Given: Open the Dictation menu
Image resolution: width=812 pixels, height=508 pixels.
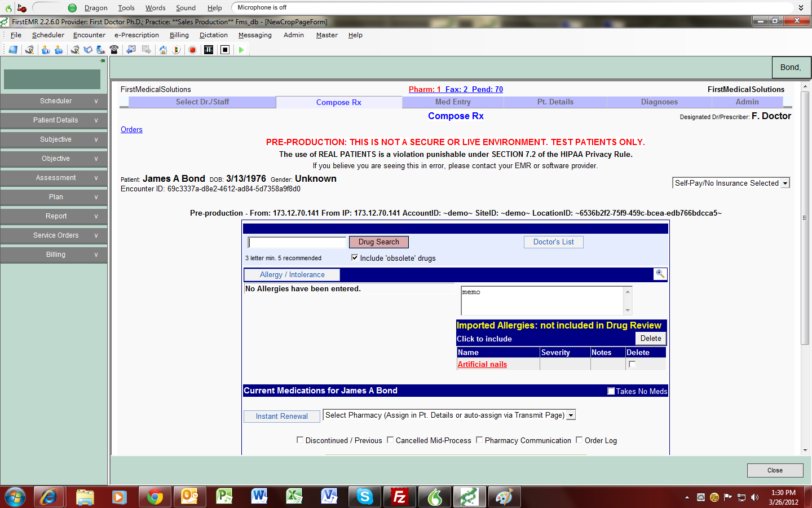Looking at the screenshot, I should 214,35.
